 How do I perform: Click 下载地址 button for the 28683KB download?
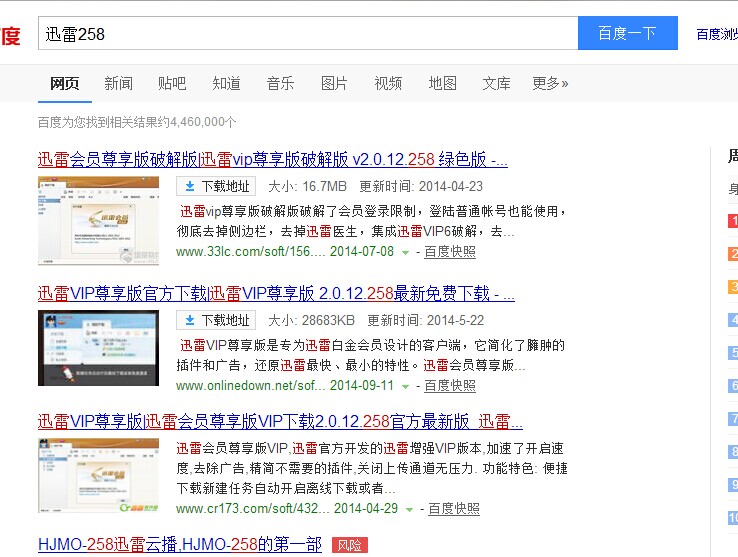tap(216, 321)
